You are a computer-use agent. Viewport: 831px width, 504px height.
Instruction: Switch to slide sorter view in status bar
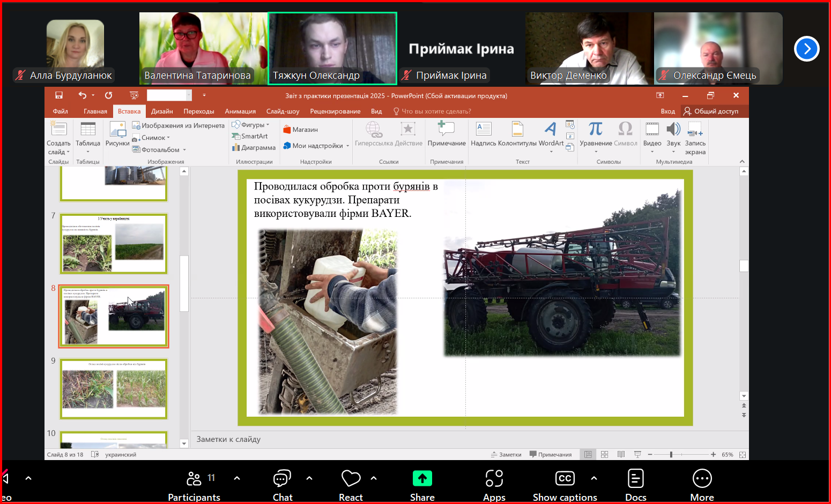click(604, 455)
